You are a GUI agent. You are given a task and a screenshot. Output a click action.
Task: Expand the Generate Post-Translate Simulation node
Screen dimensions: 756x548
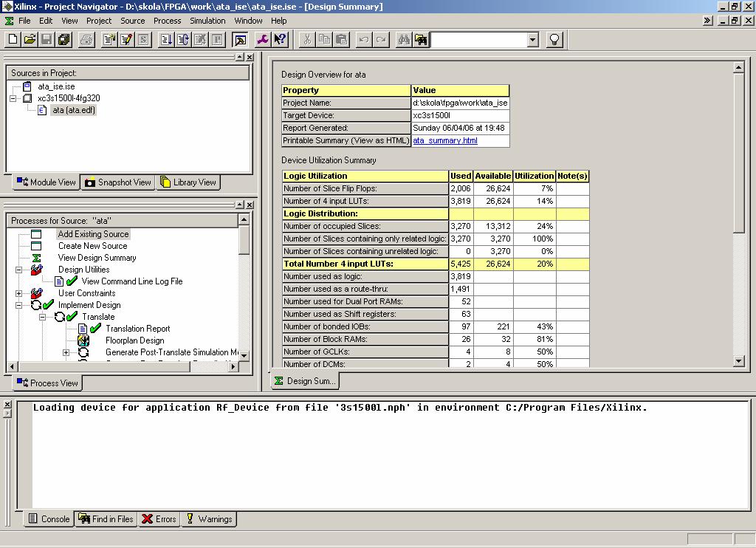(66, 352)
